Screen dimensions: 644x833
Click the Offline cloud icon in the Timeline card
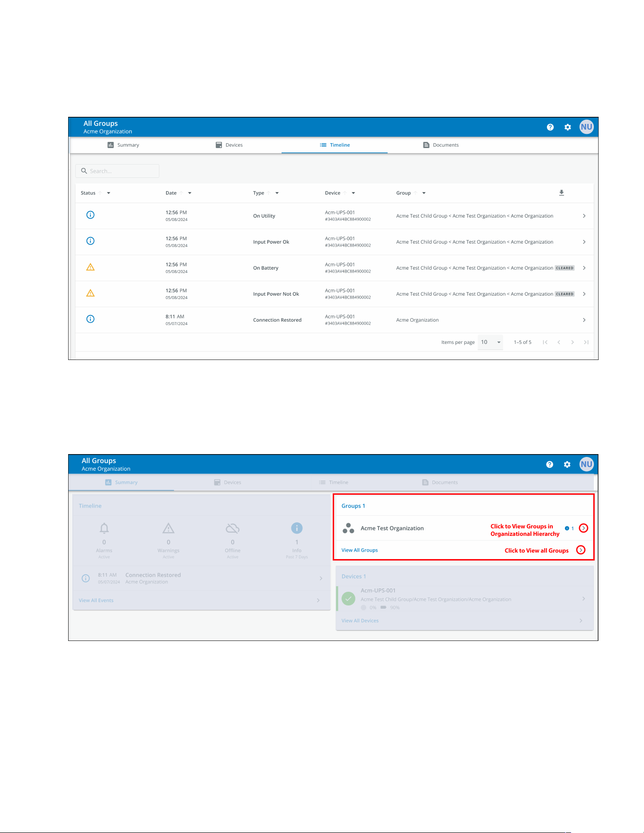233,528
